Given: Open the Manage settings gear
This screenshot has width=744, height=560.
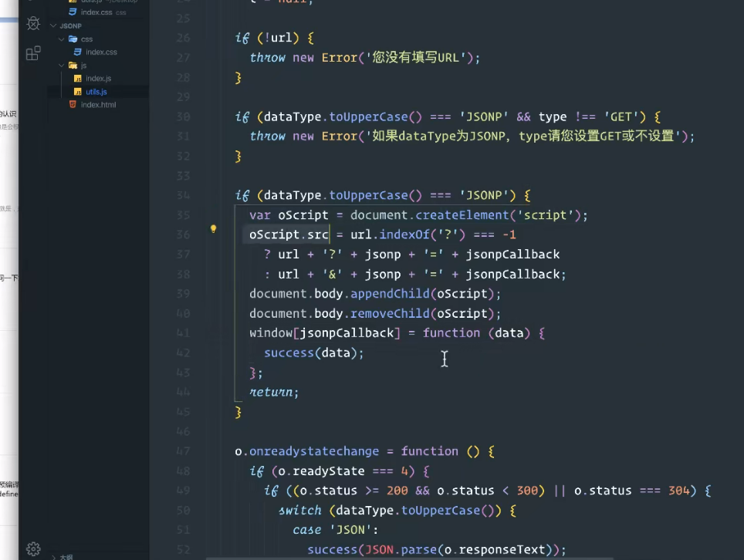Looking at the screenshot, I should tap(32, 548).
